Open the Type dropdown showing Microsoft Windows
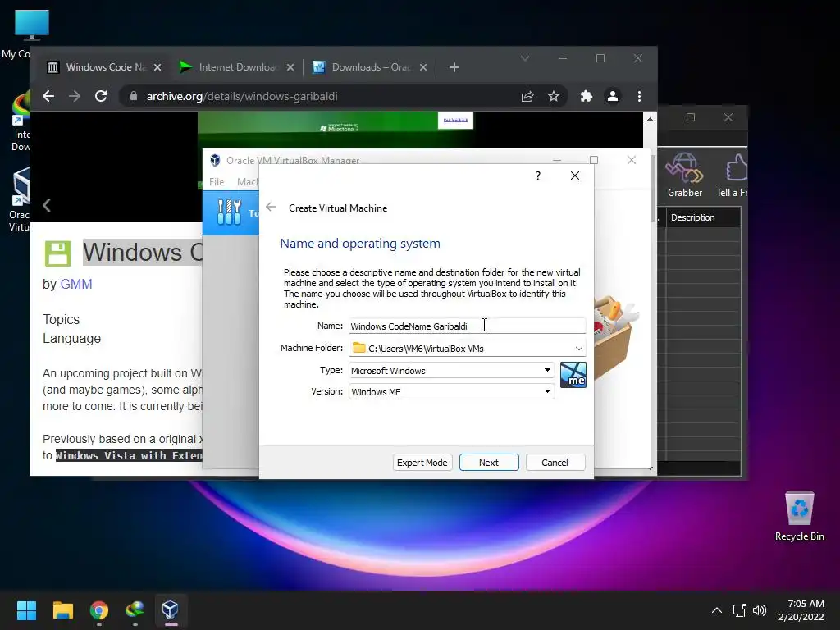This screenshot has height=630, width=840. point(451,370)
